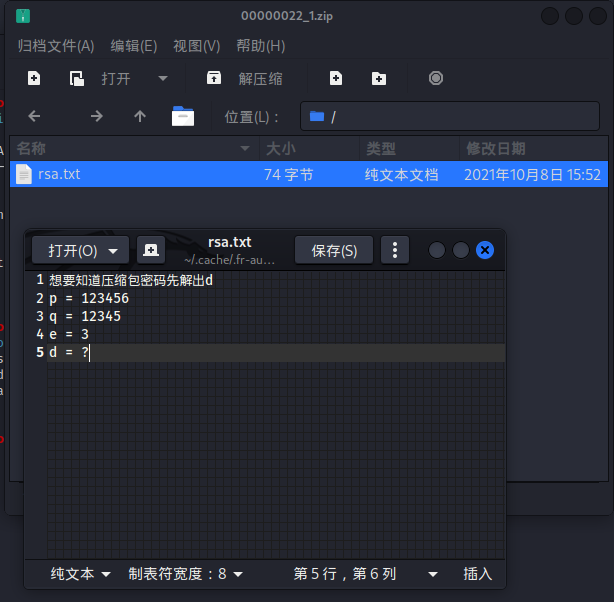Image resolution: width=614 pixels, height=602 pixels.
Task: Expand the 打开(O) dropdown in editor
Action: pos(114,251)
